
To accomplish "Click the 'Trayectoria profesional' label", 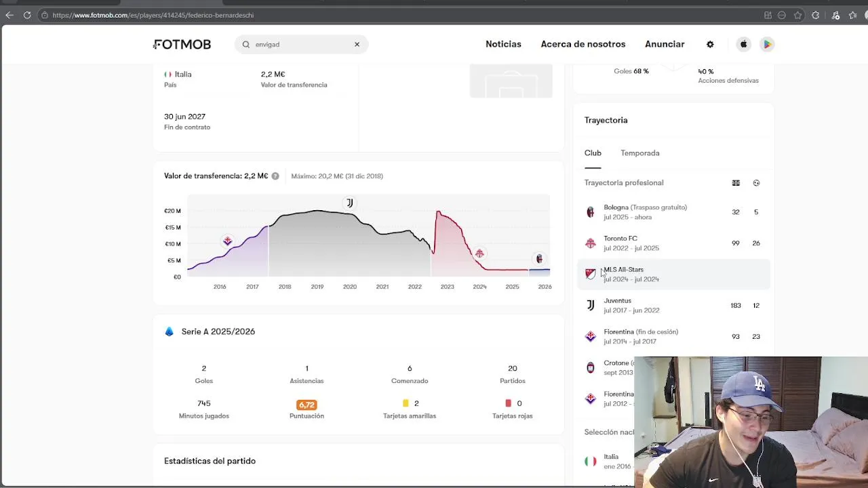I will [x=624, y=183].
